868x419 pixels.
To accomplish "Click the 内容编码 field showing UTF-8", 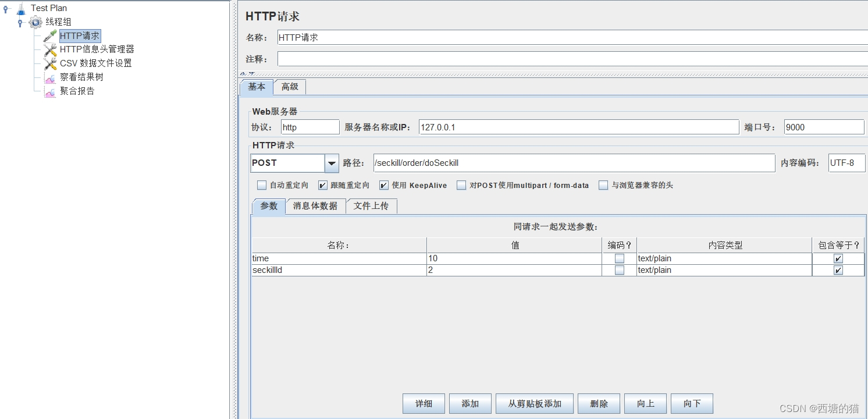I will (847, 163).
